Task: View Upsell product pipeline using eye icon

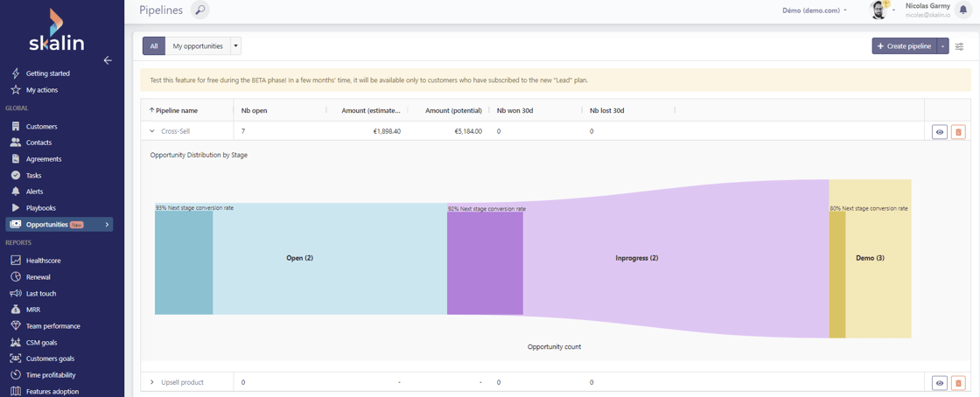Action: click(940, 383)
